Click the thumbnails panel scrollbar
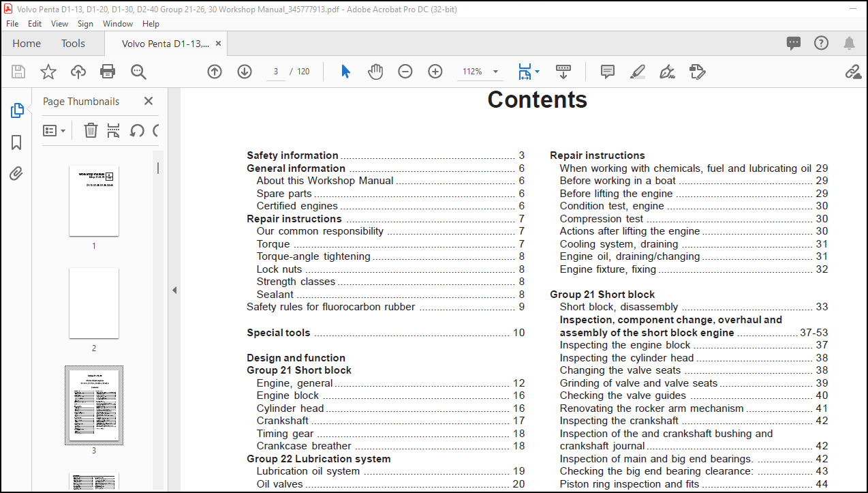Image resolution: width=868 pixels, height=493 pixels. coord(159,168)
